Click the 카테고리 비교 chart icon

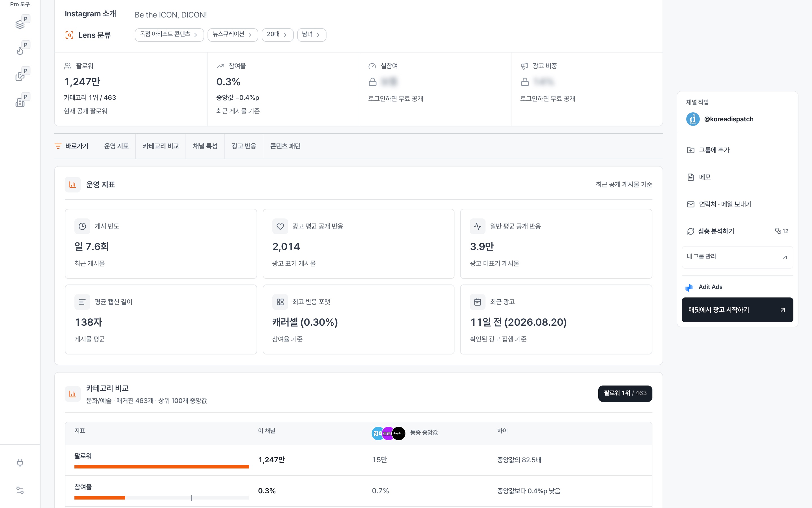click(x=72, y=394)
